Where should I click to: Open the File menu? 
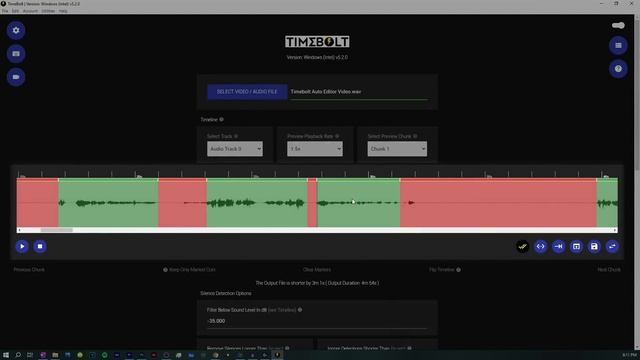click(5, 11)
